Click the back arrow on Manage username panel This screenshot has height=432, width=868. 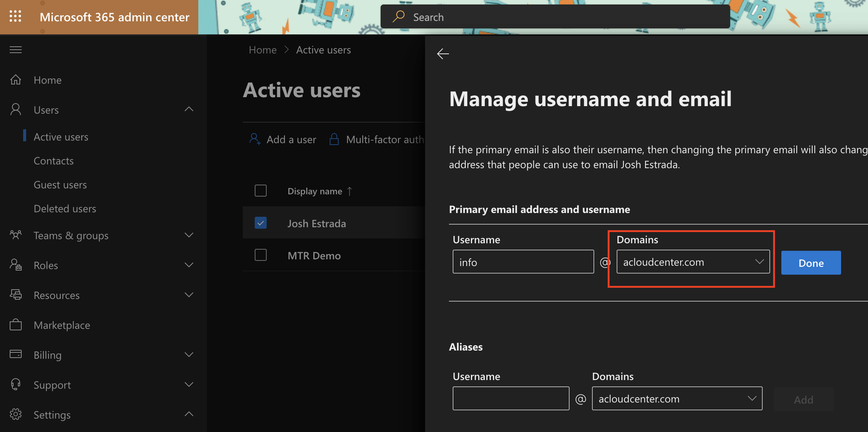coord(443,54)
